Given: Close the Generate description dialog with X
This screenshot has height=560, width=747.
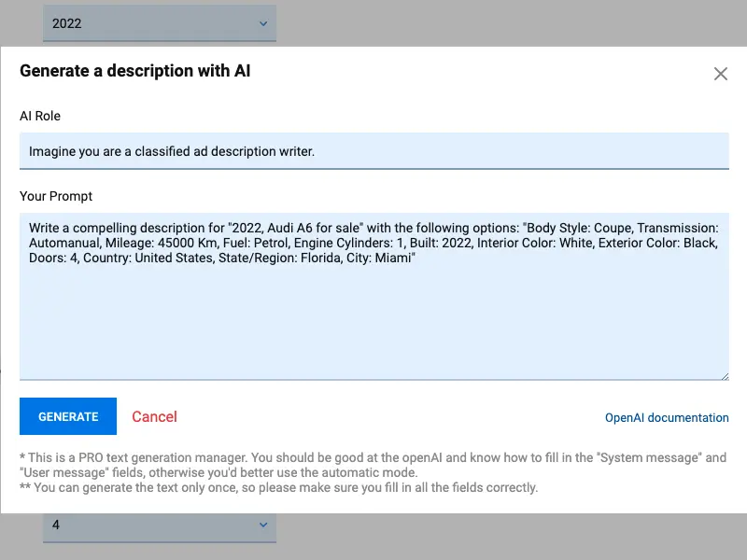Looking at the screenshot, I should click(720, 74).
